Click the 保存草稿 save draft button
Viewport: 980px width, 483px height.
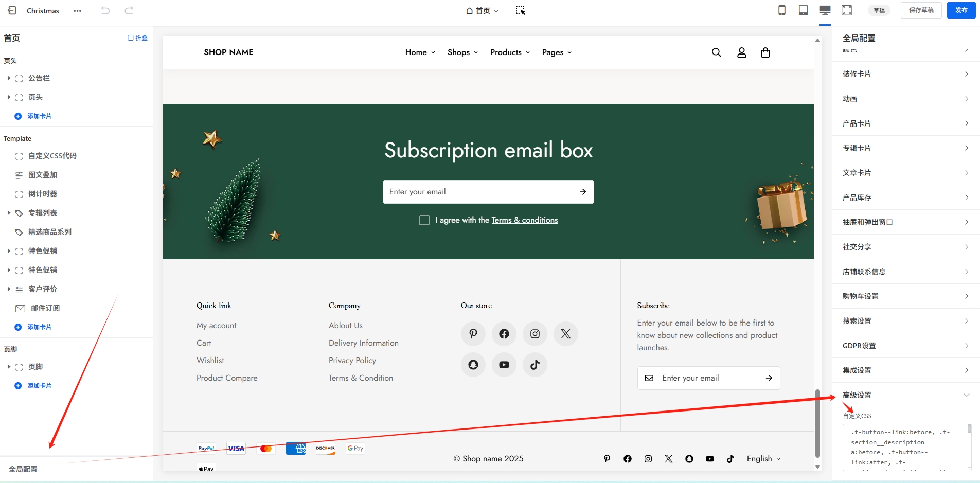click(x=921, y=10)
